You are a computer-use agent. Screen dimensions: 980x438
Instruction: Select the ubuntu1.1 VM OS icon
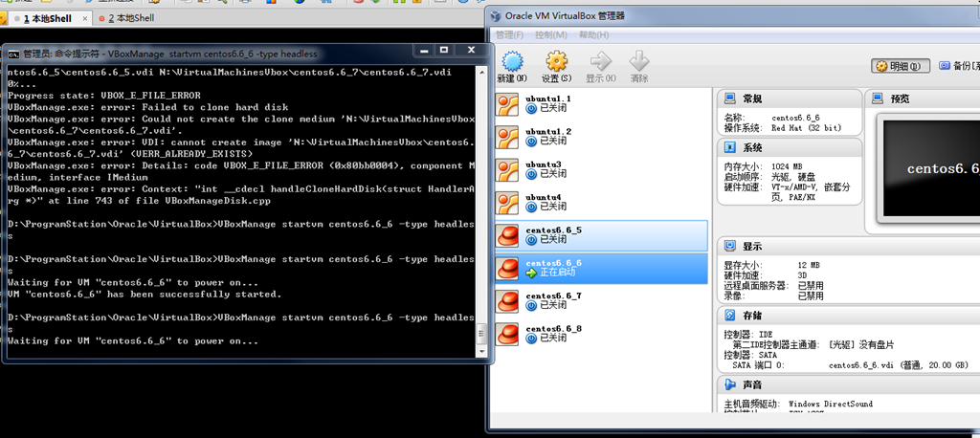pyautogui.click(x=507, y=103)
